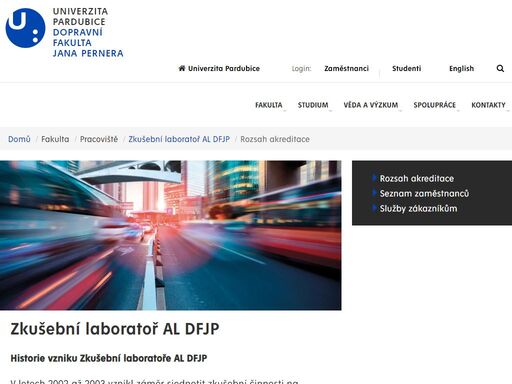Click the Historie vzniku Zkušební laboratoře subheading
The width and height of the screenshot is (512, 384).
pos(109,358)
